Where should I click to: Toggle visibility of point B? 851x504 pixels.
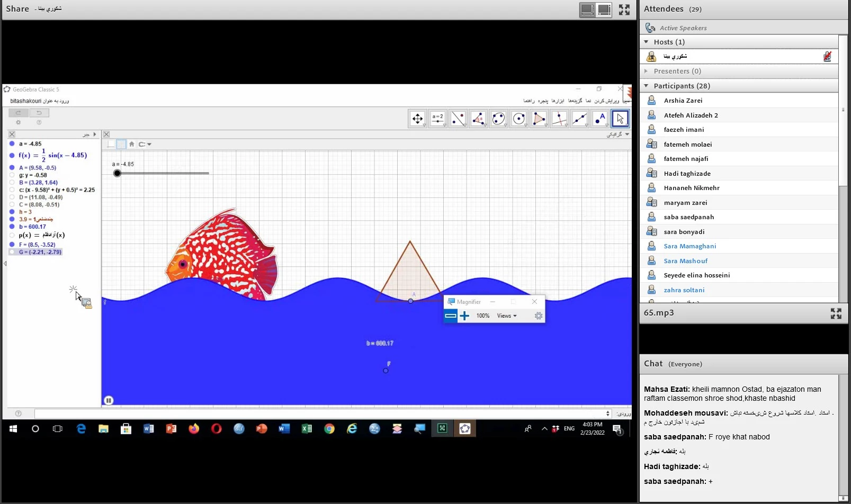[12, 183]
